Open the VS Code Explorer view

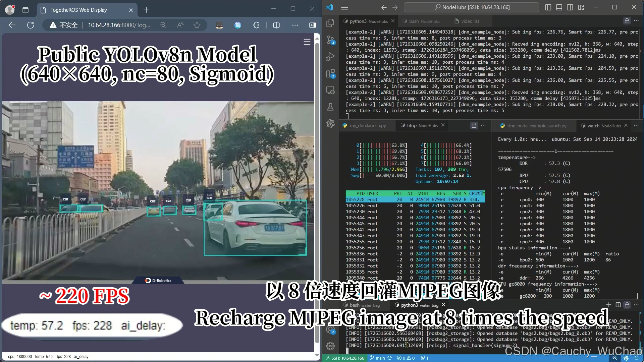330,23
